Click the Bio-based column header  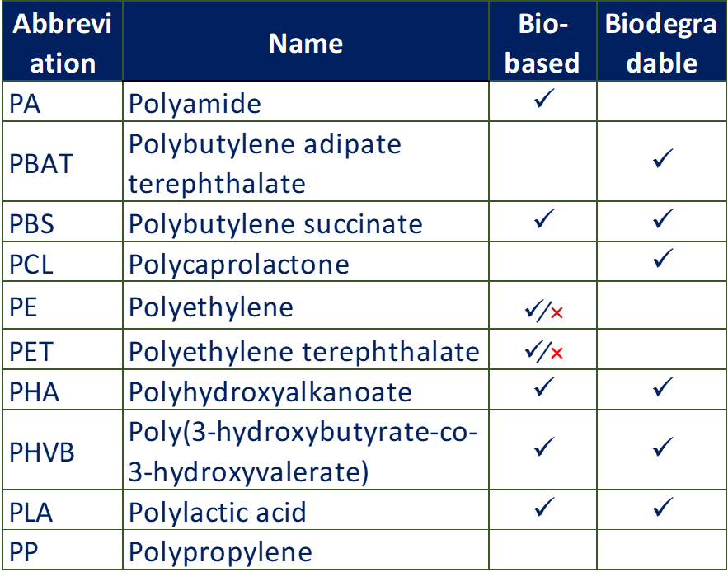pyautogui.click(x=542, y=43)
